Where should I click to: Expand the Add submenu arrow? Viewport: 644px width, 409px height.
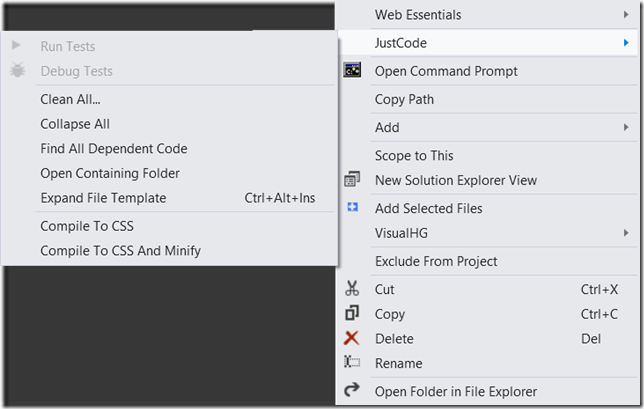click(x=626, y=127)
